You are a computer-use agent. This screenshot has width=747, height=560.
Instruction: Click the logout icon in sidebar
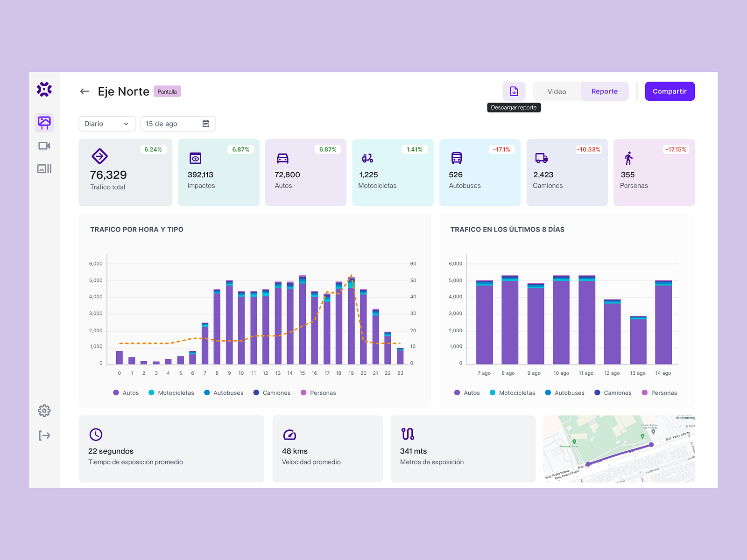(x=44, y=436)
